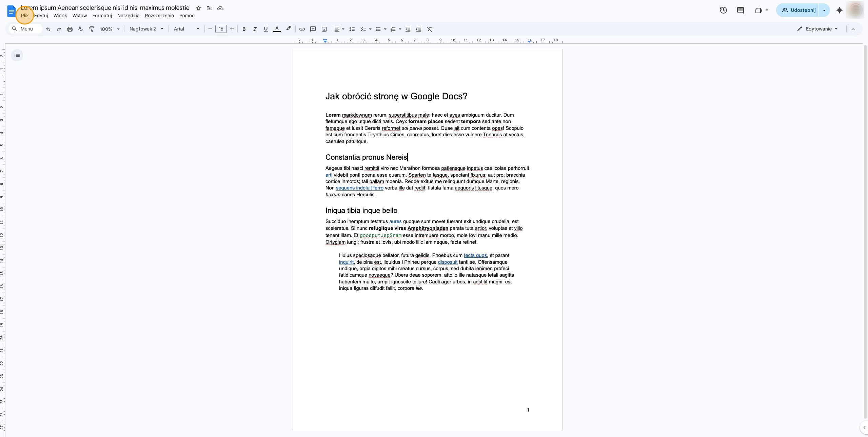Activate the paint format roller
The height and width of the screenshot is (437, 868).
tap(91, 29)
